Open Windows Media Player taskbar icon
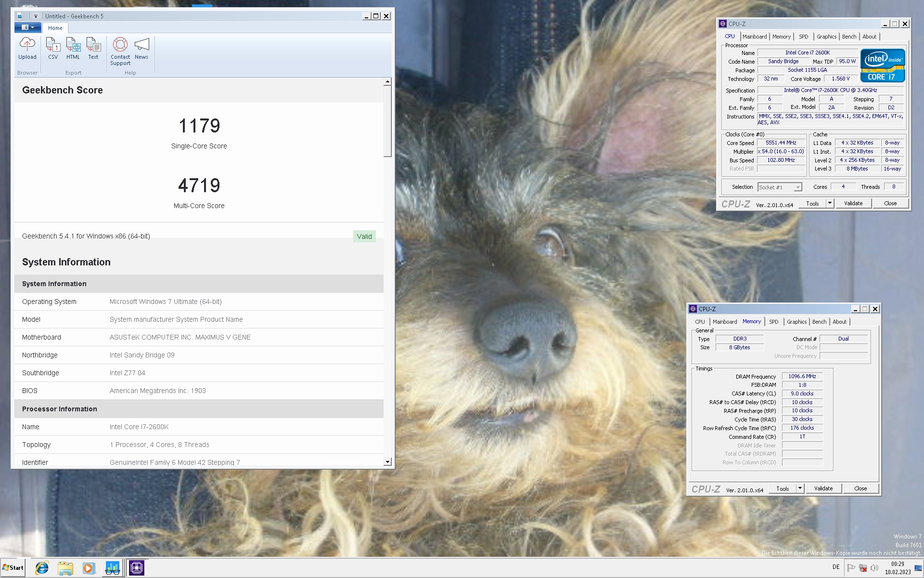This screenshot has width=924, height=578. [x=89, y=568]
